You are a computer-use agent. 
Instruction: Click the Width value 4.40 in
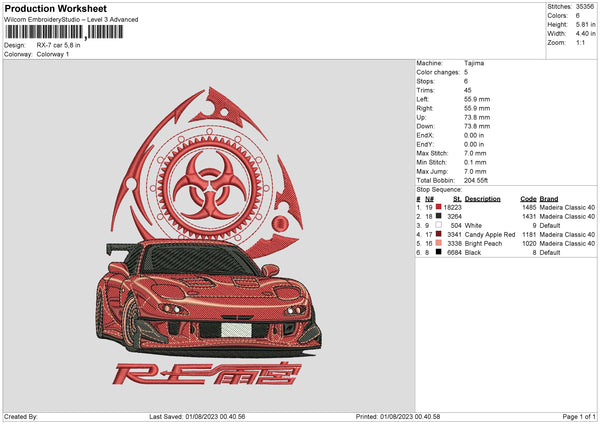[585, 34]
